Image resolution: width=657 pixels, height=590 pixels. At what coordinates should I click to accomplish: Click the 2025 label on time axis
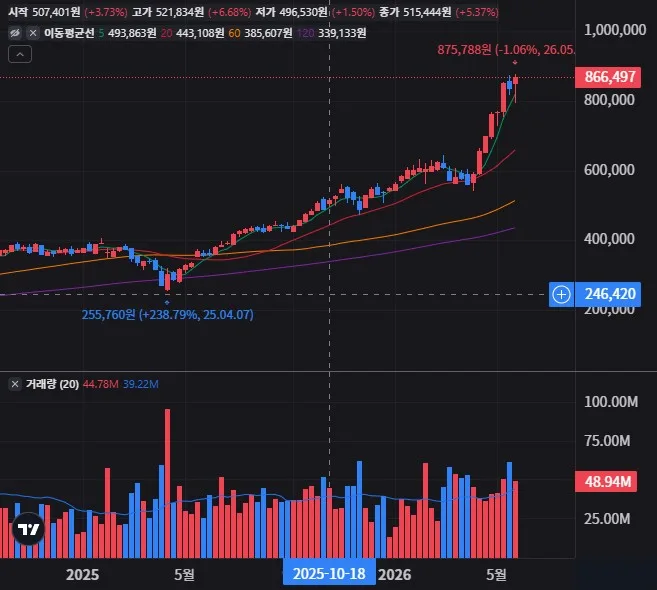click(x=83, y=574)
